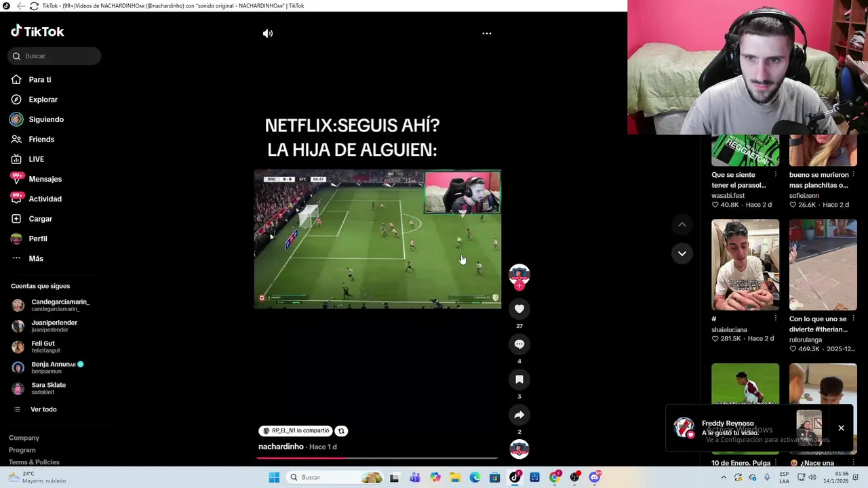This screenshot has width=868, height=488.
Task: Like the video with the heart icon
Action: point(519,309)
